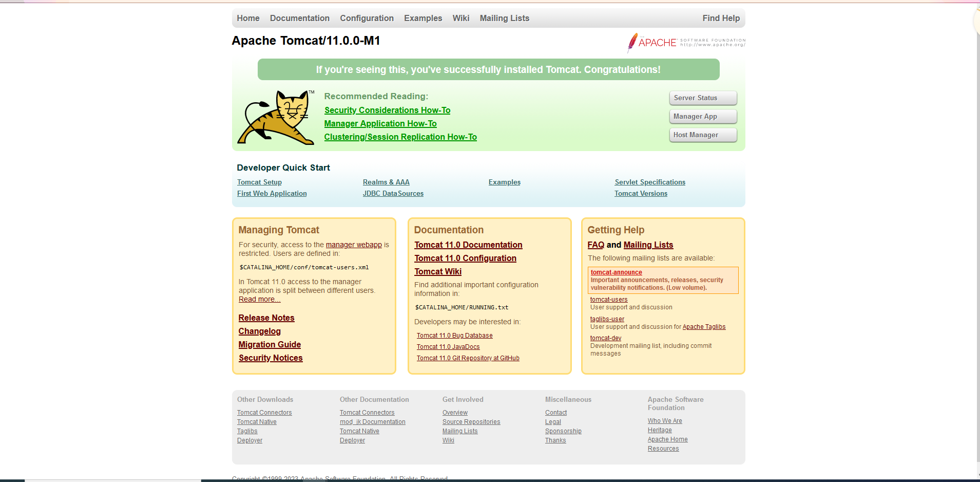Image resolution: width=980 pixels, height=482 pixels.
Task: Open Mailing Lists in the top navigation bar
Action: click(505, 18)
